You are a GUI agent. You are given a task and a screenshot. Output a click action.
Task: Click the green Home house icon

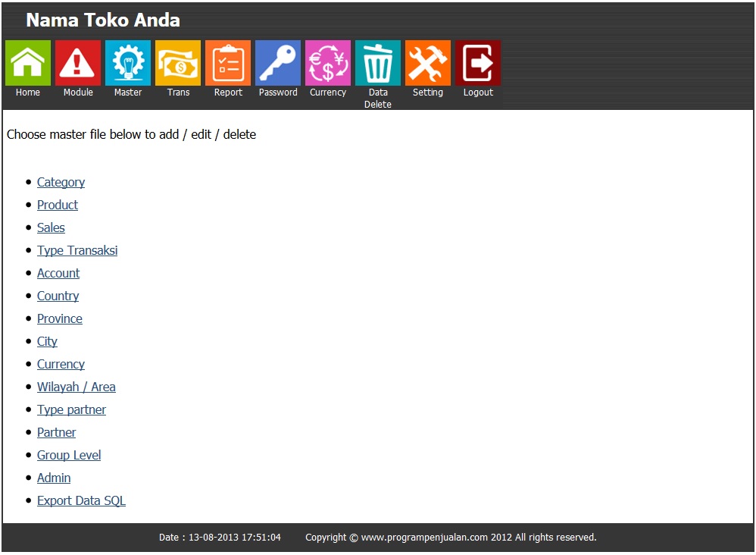[x=28, y=63]
